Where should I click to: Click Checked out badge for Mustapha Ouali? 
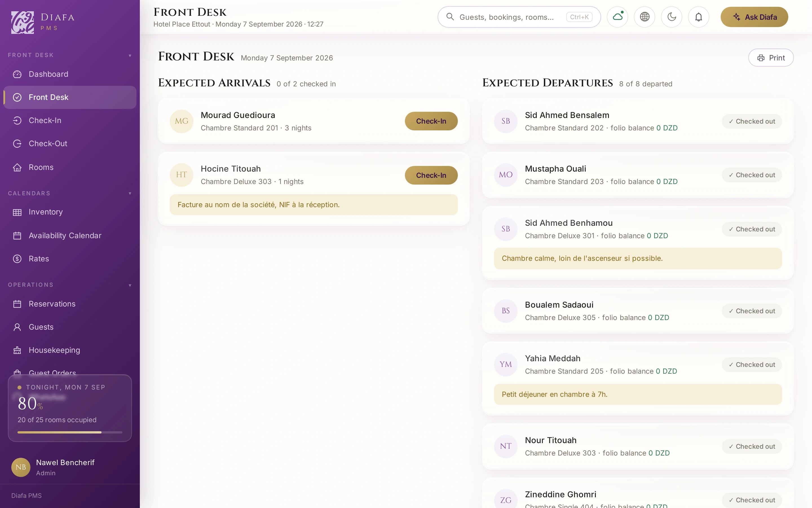[752, 175]
